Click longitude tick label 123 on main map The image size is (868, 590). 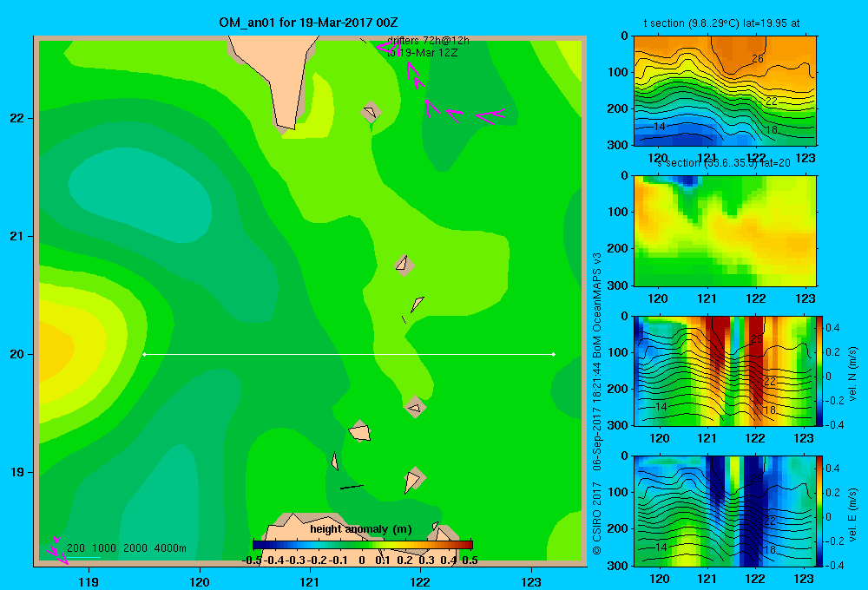(531, 581)
